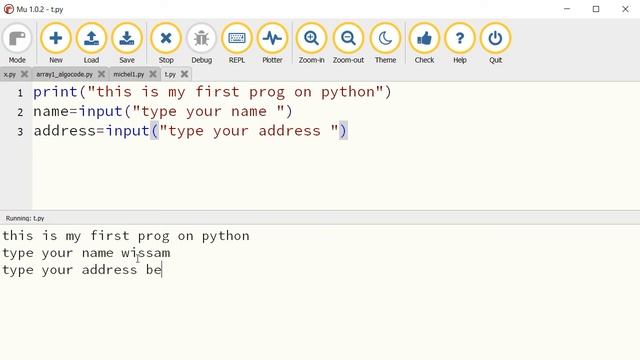Screen dimensions: 640x360
Task: Stop the running script
Action: pos(166,44)
